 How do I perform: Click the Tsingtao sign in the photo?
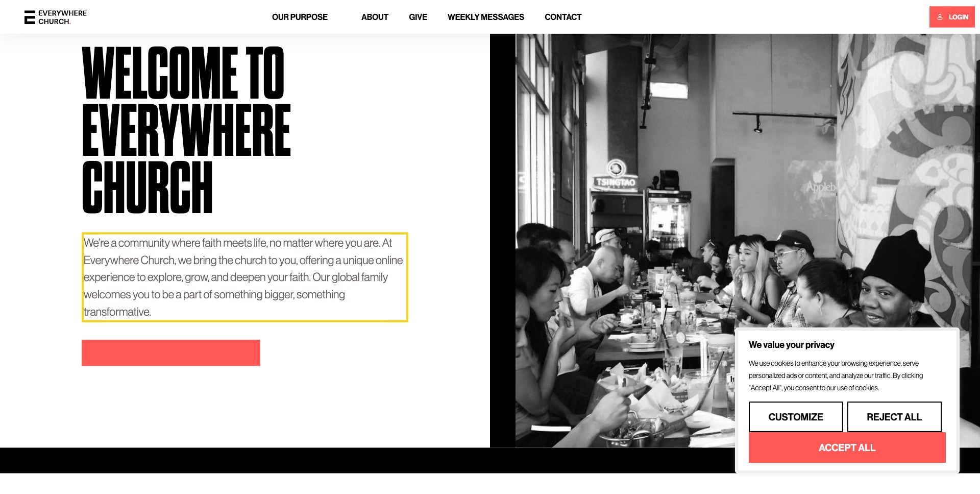[616, 182]
